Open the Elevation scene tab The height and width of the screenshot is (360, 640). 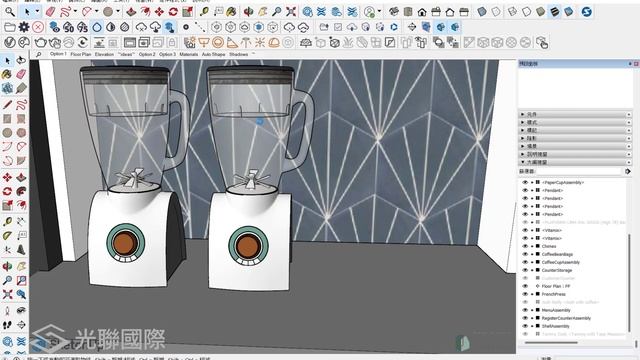[104, 54]
